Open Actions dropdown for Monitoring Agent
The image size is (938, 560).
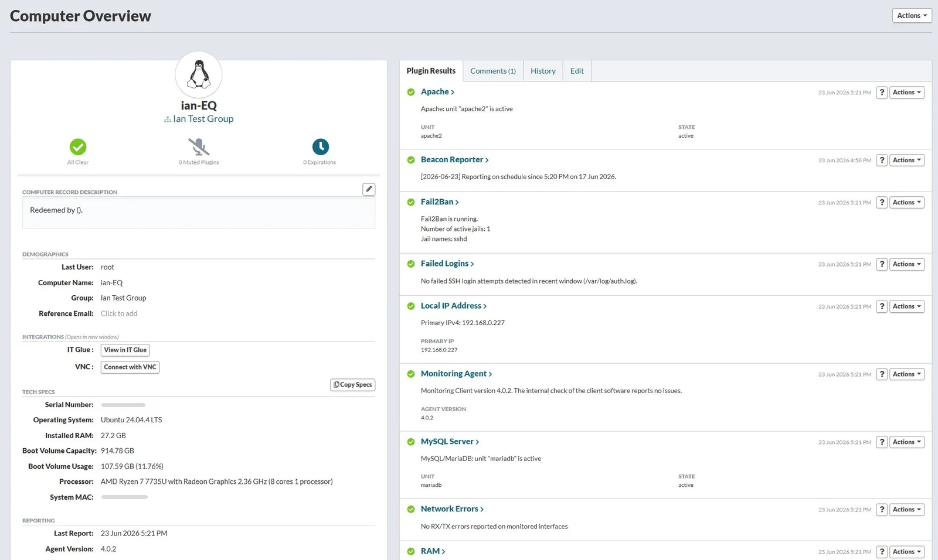[907, 374]
